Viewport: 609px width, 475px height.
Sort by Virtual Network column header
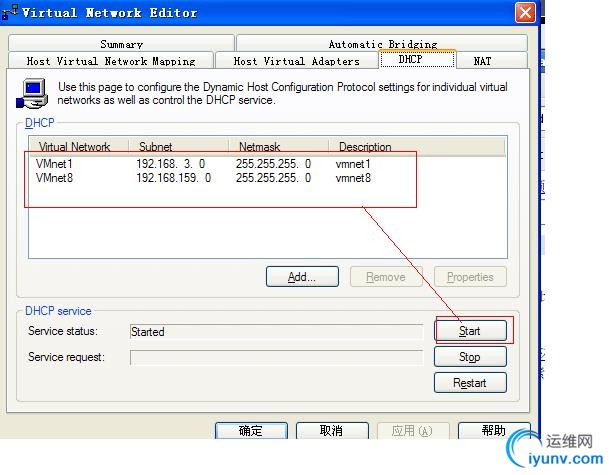(79, 146)
